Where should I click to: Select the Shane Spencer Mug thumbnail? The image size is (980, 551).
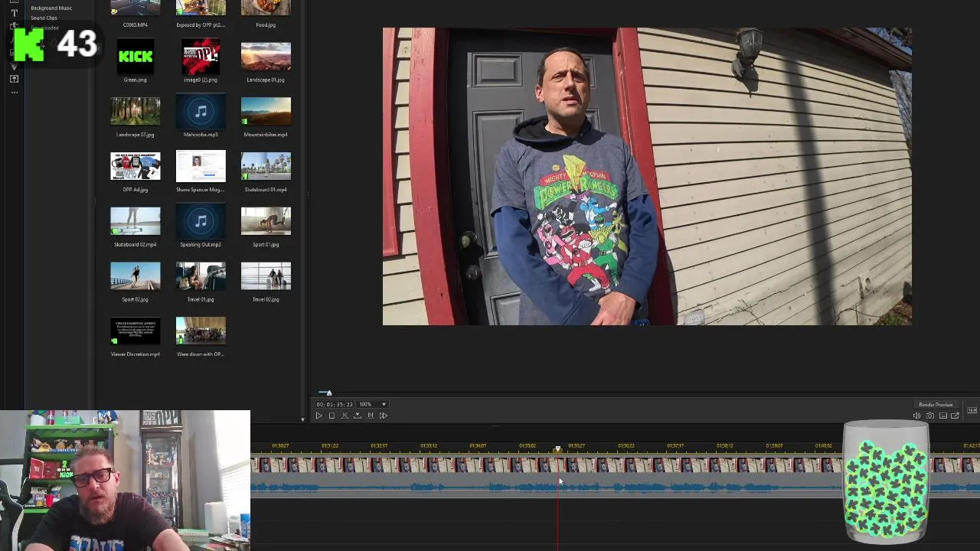[201, 166]
